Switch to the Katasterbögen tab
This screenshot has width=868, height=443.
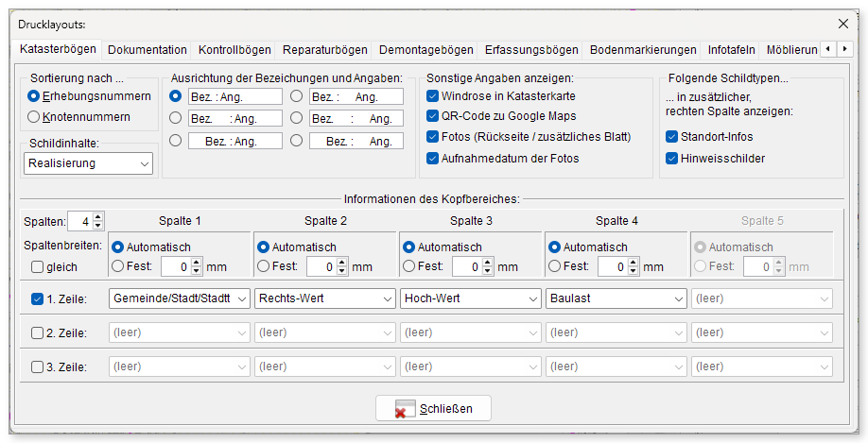(58, 49)
